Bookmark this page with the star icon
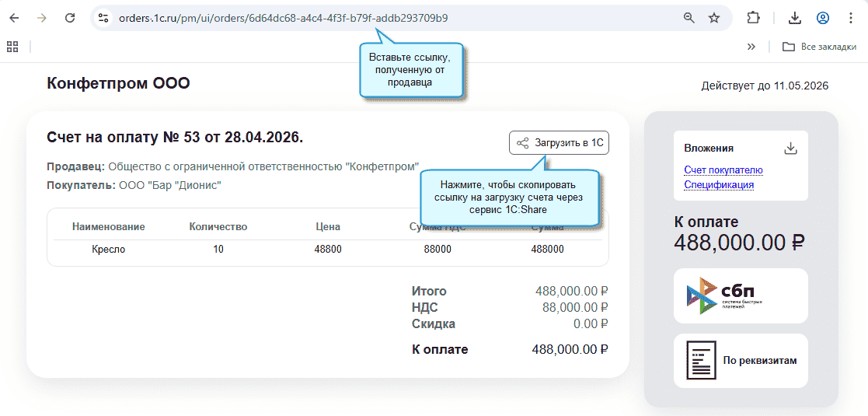 [714, 18]
